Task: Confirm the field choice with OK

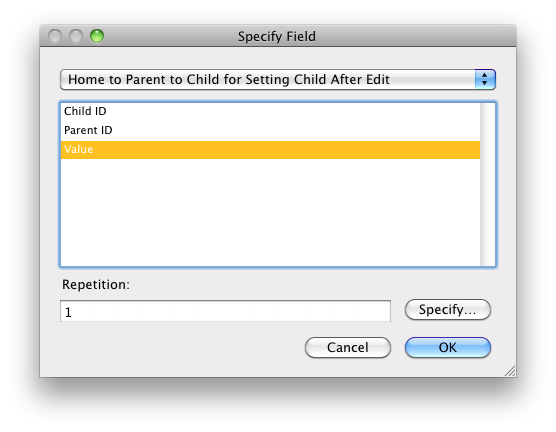Action: pos(447,348)
